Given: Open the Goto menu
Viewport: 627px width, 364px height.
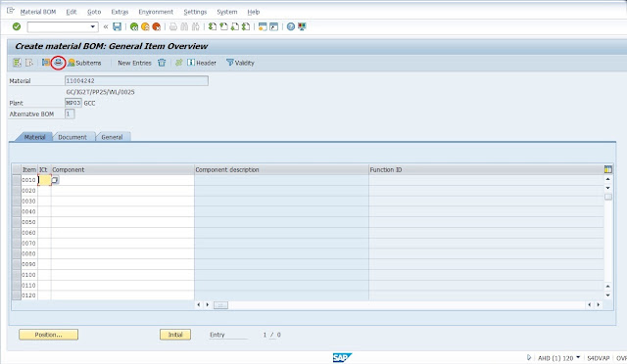Looking at the screenshot, I should point(94,12).
